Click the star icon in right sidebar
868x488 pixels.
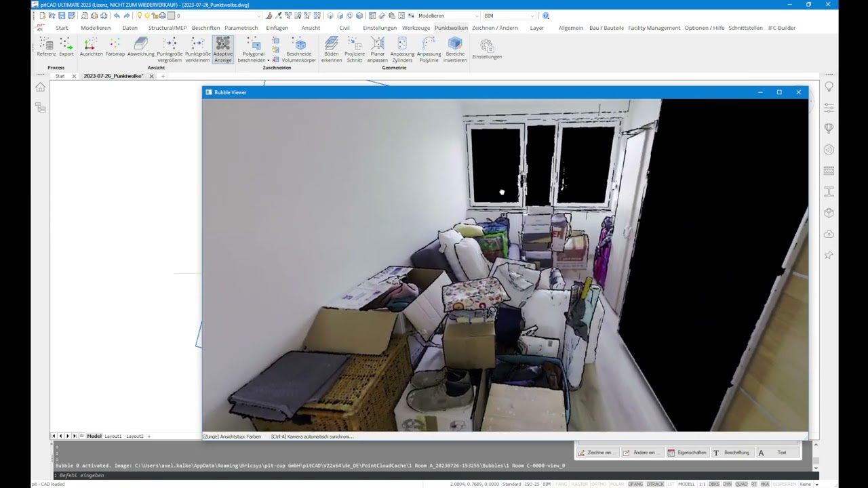coord(829,255)
